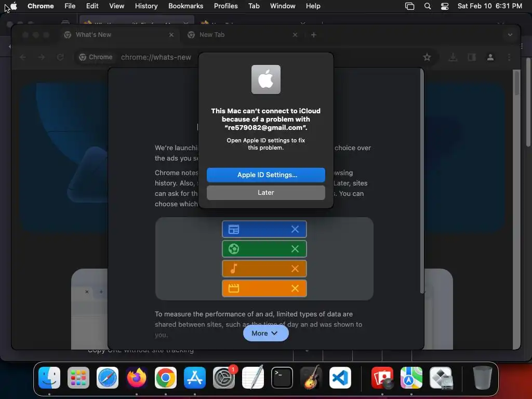
Task: Open System Settings from the Dock
Action: [224, 378]
